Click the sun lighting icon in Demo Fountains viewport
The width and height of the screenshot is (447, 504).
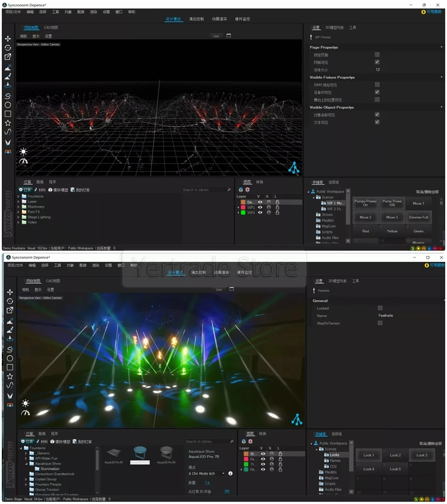click(24, 151)
